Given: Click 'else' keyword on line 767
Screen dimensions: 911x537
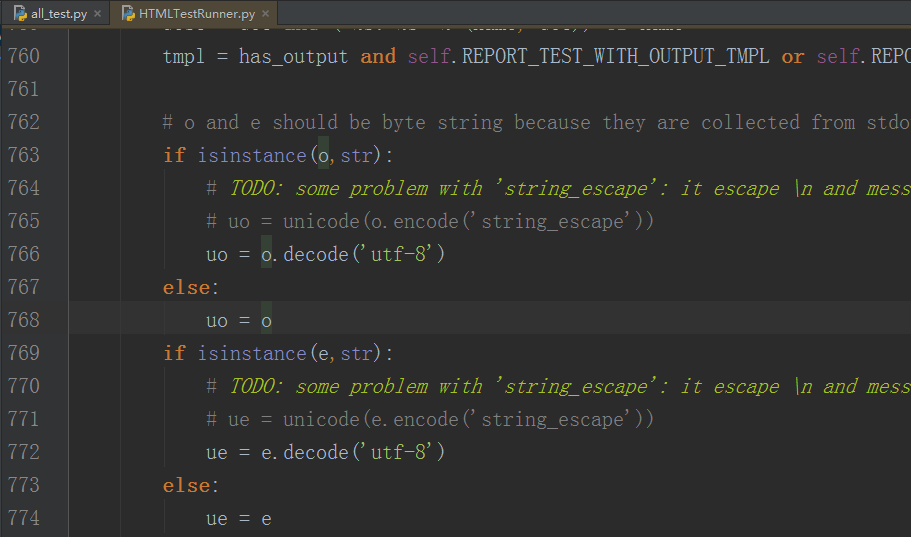Looking at the screenshot, I should [186, 288].
